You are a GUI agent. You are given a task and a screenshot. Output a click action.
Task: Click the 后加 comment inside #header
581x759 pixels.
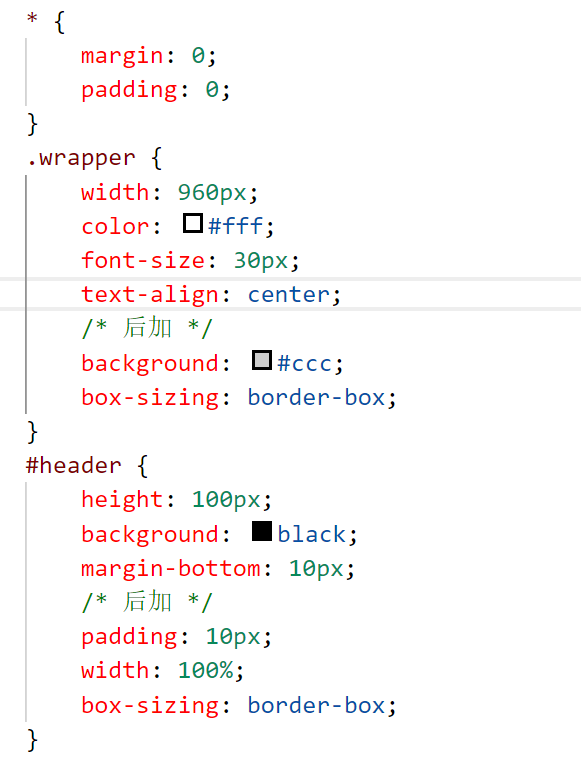(147, 602)
